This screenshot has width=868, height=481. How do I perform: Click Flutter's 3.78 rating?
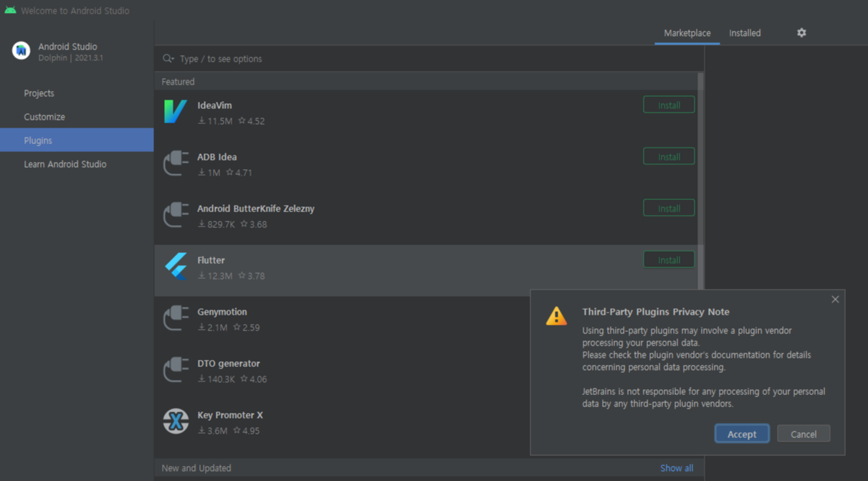pos(252,276)
